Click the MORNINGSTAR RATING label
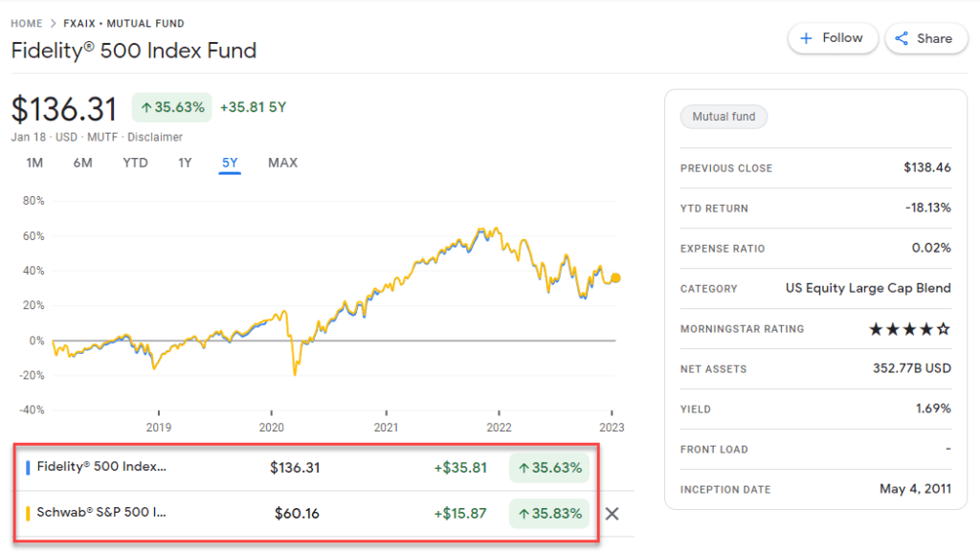 (742, 329)
